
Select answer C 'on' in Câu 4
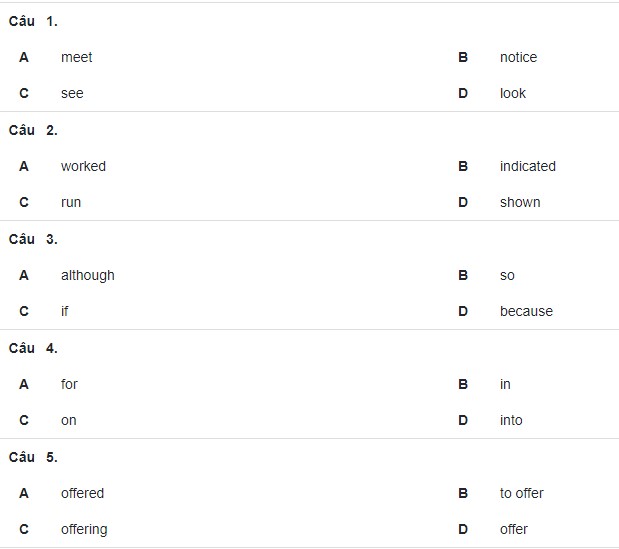pyautogui.click(x=69, y=421)
